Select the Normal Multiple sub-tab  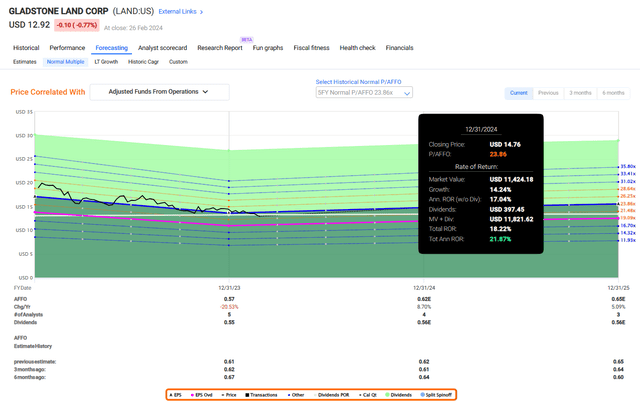click(65, 62)
